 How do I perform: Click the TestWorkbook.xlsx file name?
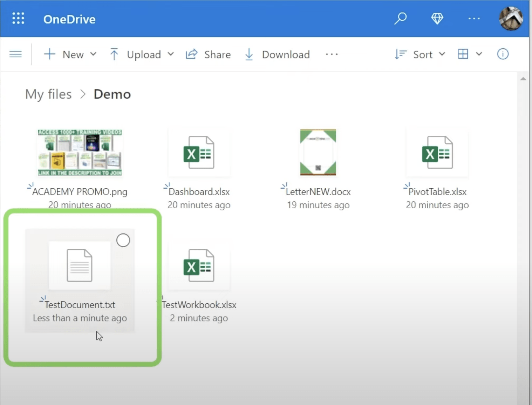(199, 305)
